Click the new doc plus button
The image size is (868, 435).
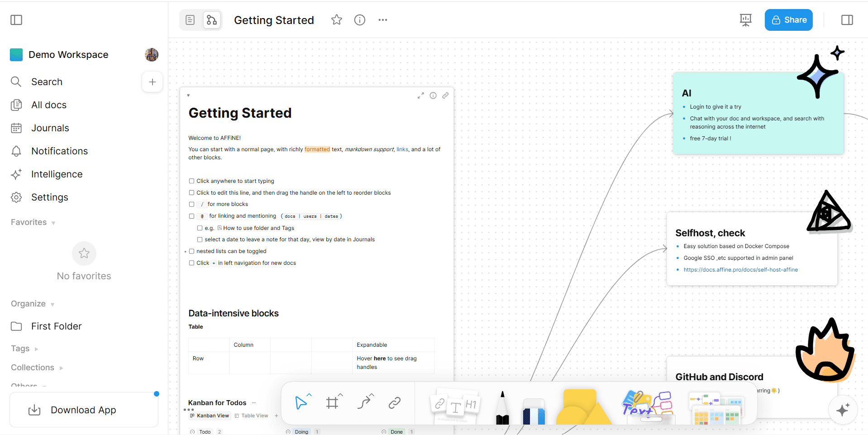click(153, 82)
